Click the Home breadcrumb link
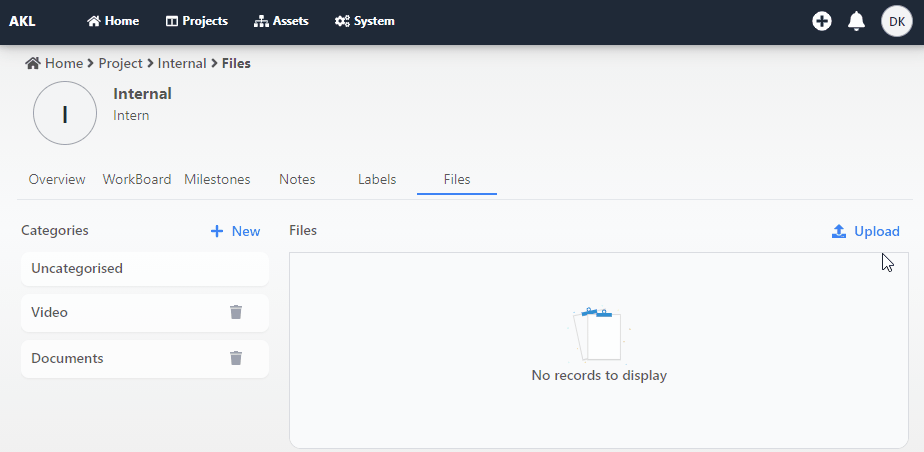Viewport: 924px width, 452px height. pyautogui.click(x=64, y=63)
